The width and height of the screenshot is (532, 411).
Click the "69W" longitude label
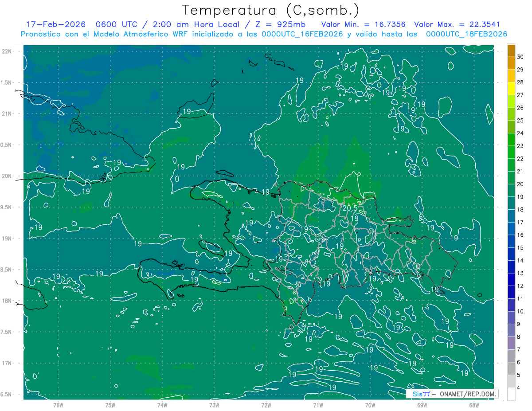(x=422, y=405)
